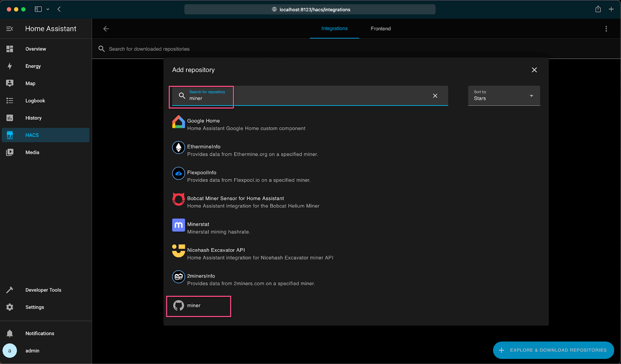Click the localhost:8123 address bar
621x364 pixels.
click(x=310, y=9)
